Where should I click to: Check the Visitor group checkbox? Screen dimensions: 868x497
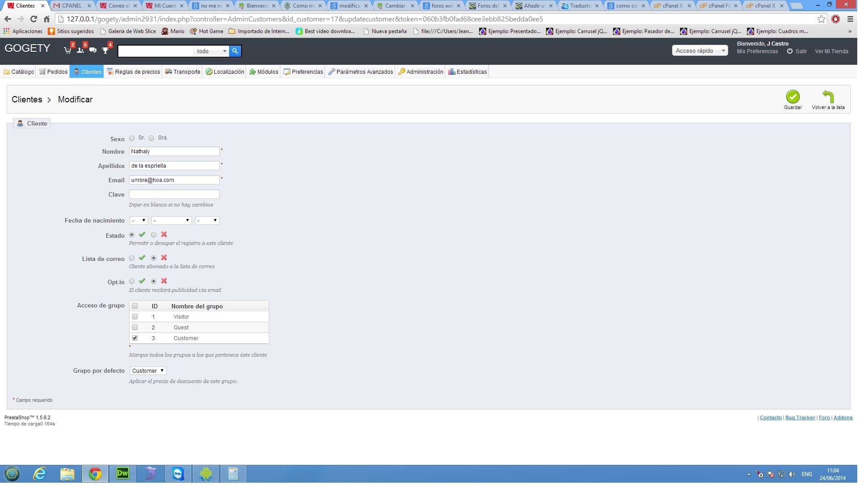pyautogui.click(x=135, y=317)
